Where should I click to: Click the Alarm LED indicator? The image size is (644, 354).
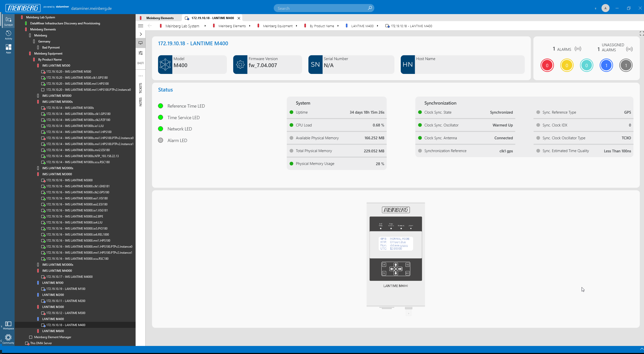click(x=160, y=140)
